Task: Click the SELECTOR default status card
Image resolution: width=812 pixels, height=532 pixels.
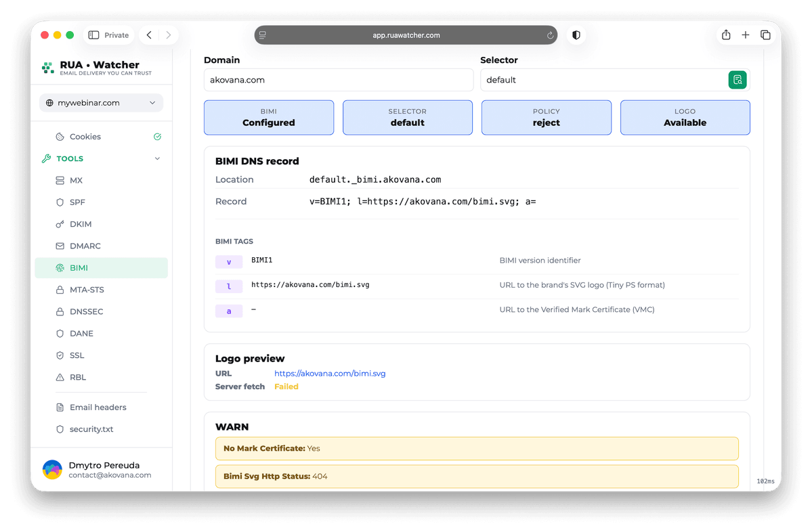Action: [408, 118]
